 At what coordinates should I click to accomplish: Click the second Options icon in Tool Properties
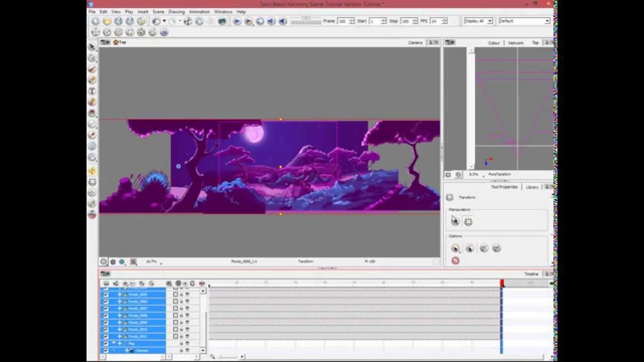tap(469, 248)
